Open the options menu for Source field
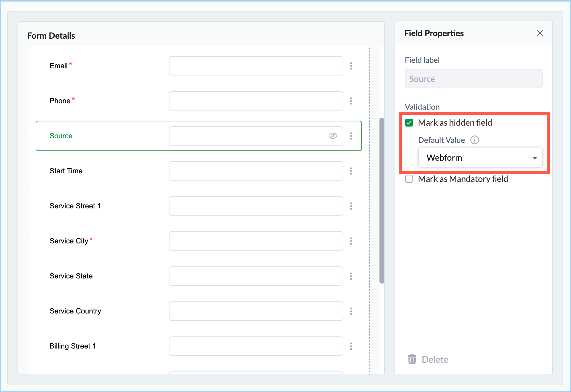Image resolution: width=571 pixels, height=392 pixels. click(x=351, y=136)
